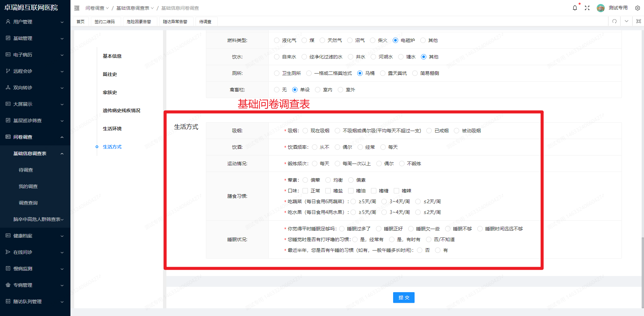Click the 大屏展示 sidebar icon
This screenshot has width=644, height=316.
[x=8, y=104]
